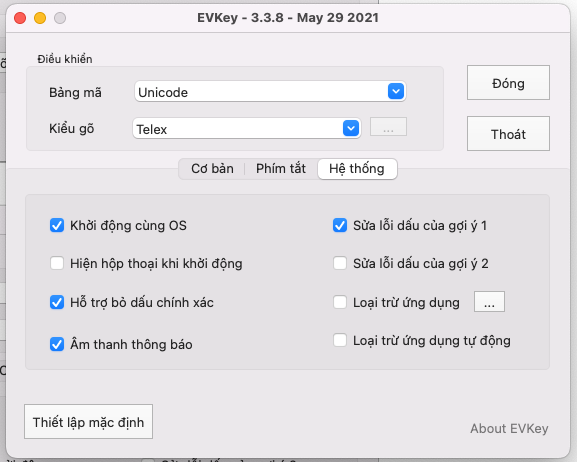This screenshot has width=577, height=462.
Task: Click the Đóng button
Action: click(508, 83)
